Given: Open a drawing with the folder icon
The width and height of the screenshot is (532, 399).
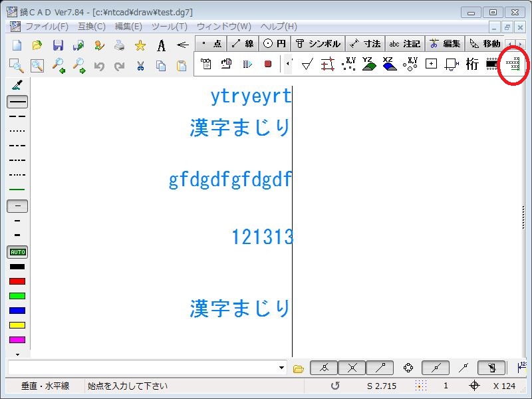Looking at the screenshot, I should tap(37, 45).
